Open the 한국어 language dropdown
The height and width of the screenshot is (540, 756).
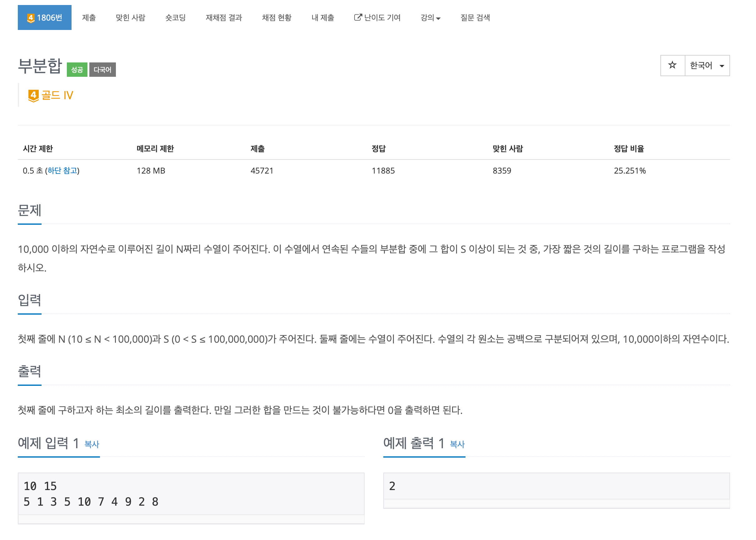tap(707, 66)
